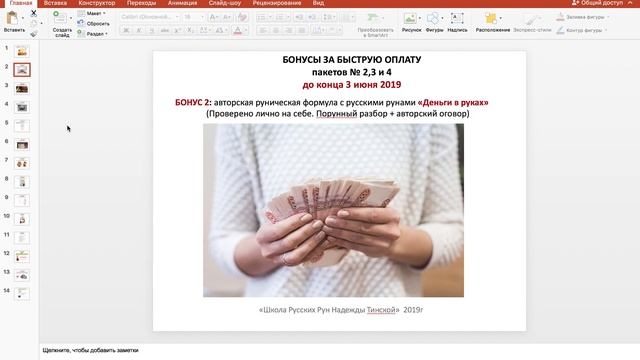Switch to the Главная tab
This screenshot has width=640, height=360.
[21, 3]
